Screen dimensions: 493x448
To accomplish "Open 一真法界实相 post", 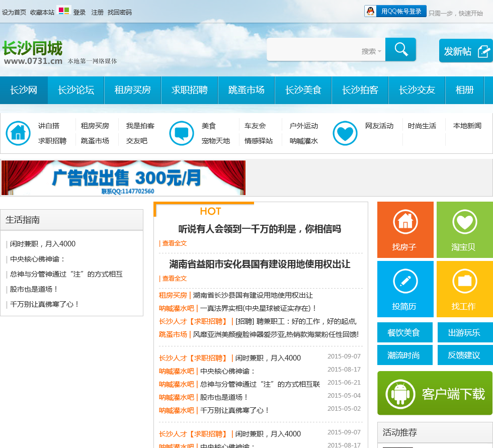I will (258, 308).
